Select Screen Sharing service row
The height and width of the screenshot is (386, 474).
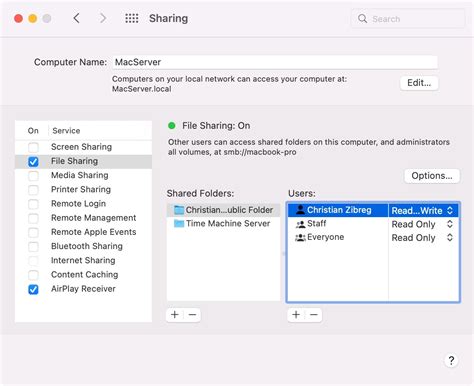(83, 147)
